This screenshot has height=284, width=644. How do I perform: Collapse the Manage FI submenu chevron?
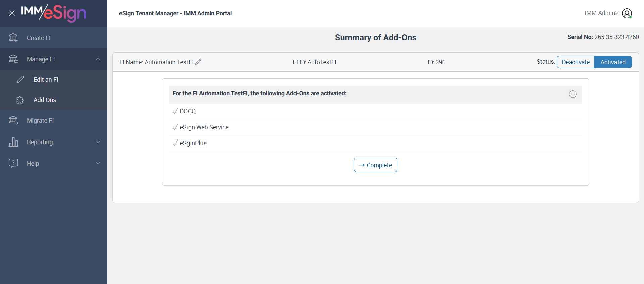click(x=98, y=59)
